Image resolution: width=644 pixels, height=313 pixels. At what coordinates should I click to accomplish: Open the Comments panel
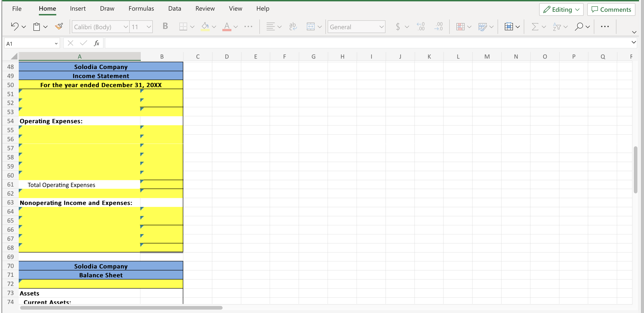coord(611,9)
